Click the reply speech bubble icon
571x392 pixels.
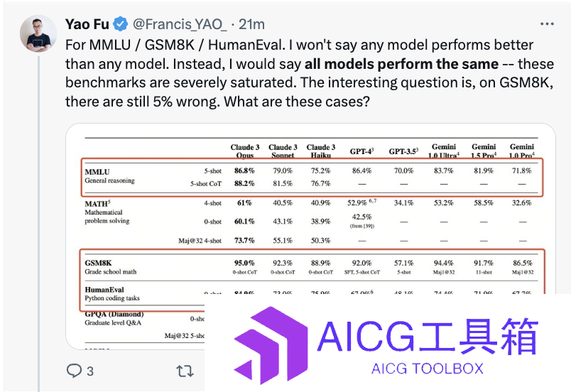[x=74, y=371]
